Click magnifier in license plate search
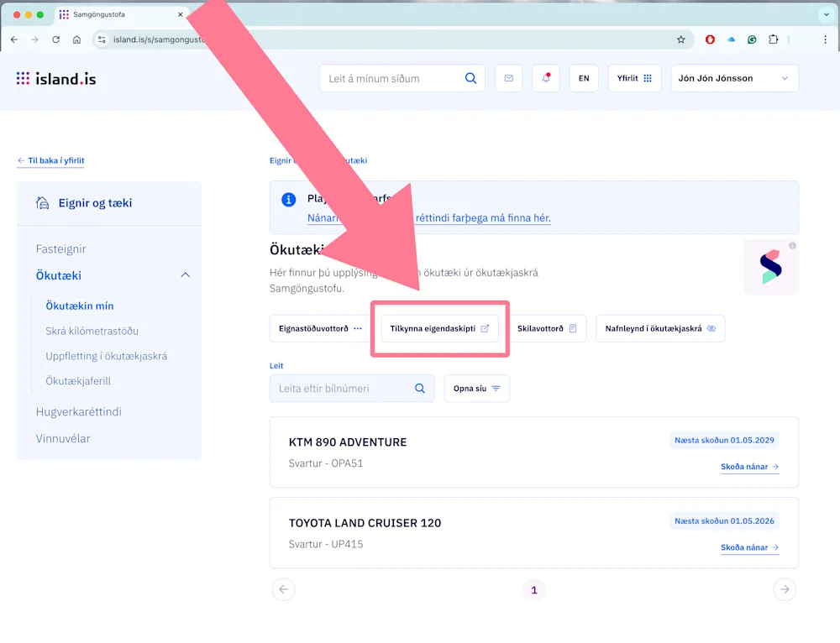 [419, 388]
